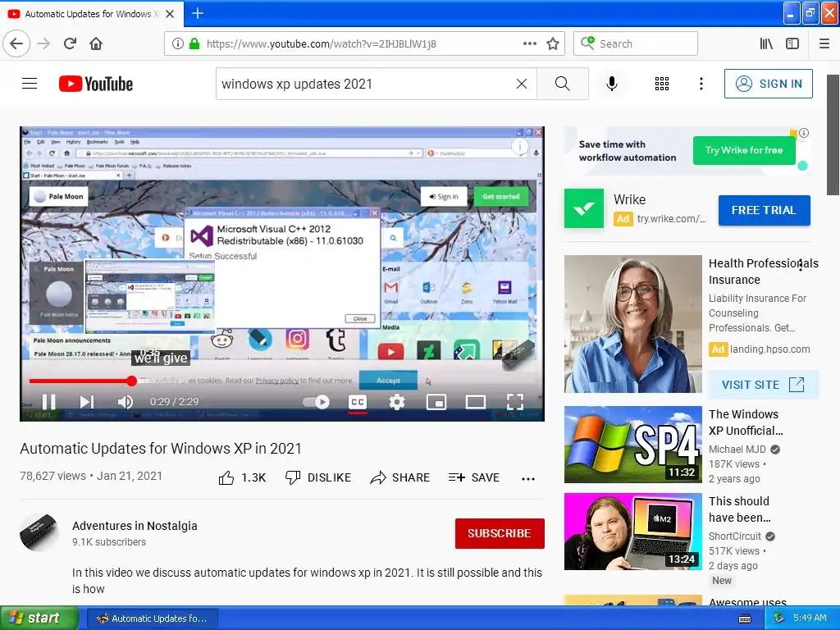Reload the current page
This screenshot has width=840, height=630.
70,43
